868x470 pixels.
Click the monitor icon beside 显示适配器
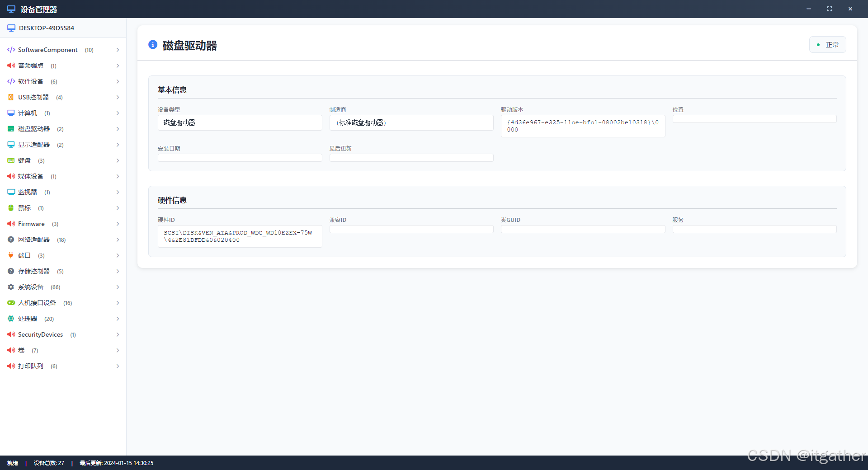click(x=11, y=145)
